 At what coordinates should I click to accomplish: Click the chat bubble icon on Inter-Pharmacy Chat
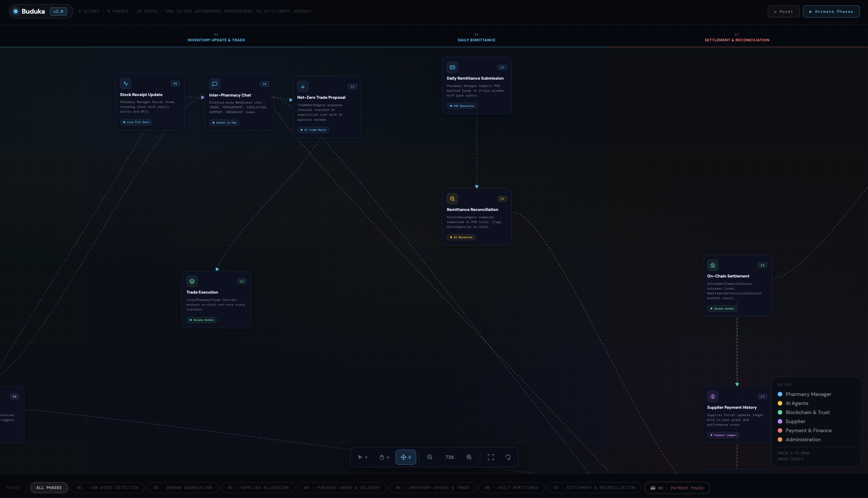click(x=215, y=84)
